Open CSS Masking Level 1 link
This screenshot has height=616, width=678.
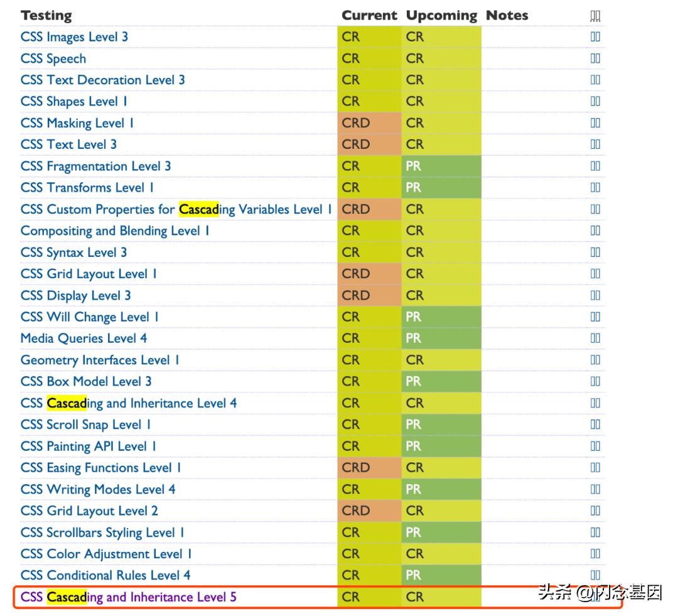coord(77,123)
